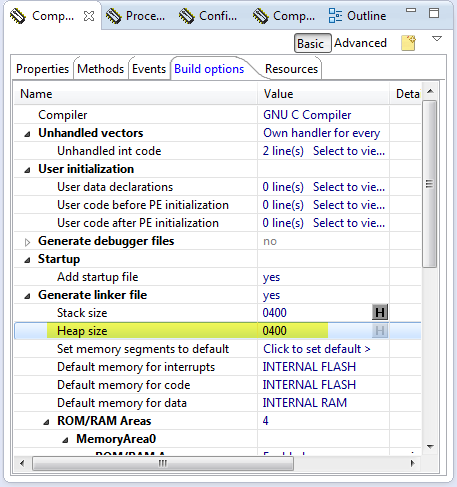Click the chip icon on first Comp... tab
Image resolution: width=457 pixels, height=487 pixels.
tap(17, 16)
